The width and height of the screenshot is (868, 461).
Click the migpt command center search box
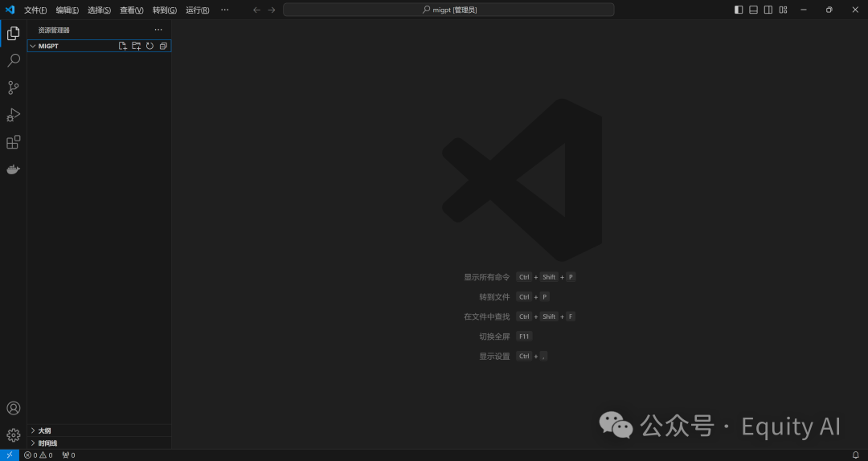pyautogui.click(x=448, y=10)
